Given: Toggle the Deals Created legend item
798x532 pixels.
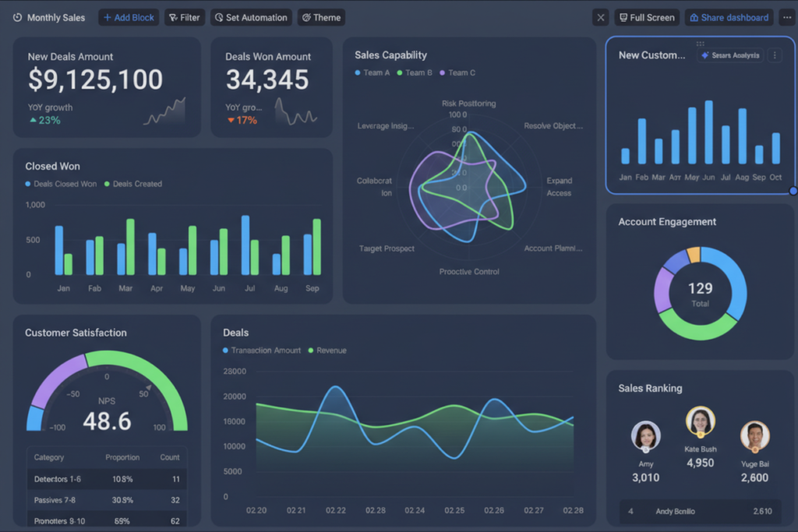Looking at the screenshot, I should (132, 184).
